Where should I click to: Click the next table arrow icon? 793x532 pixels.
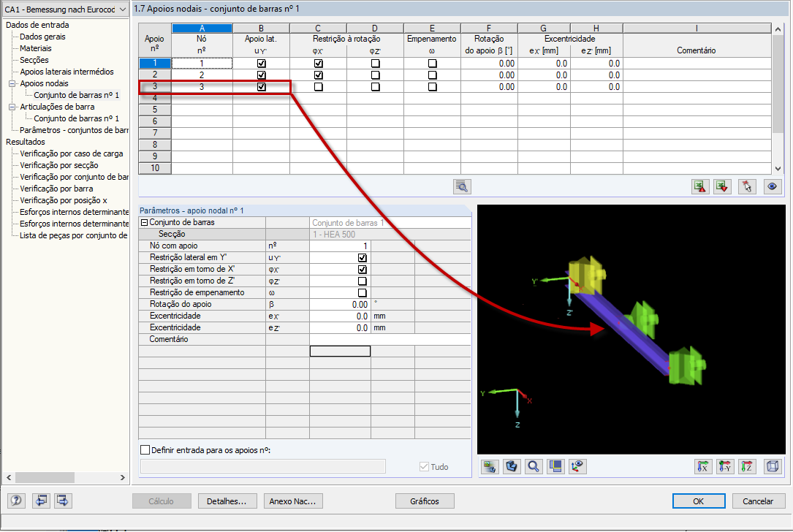point(63,501)
